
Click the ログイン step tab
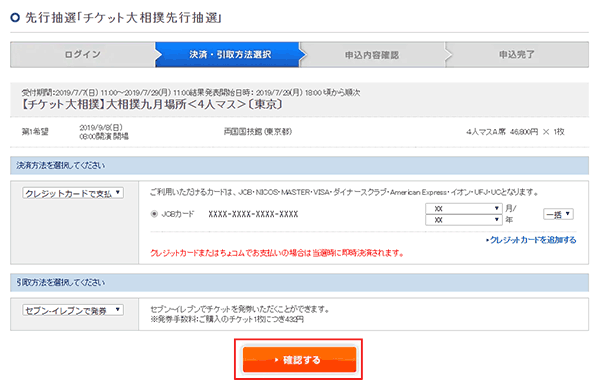coord(83,54)
